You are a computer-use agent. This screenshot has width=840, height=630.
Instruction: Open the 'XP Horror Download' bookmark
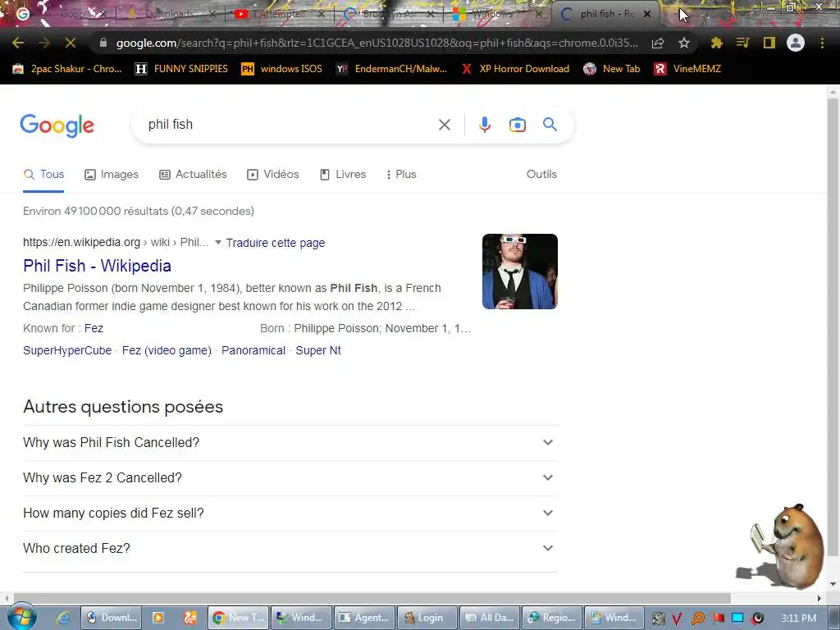515,69
